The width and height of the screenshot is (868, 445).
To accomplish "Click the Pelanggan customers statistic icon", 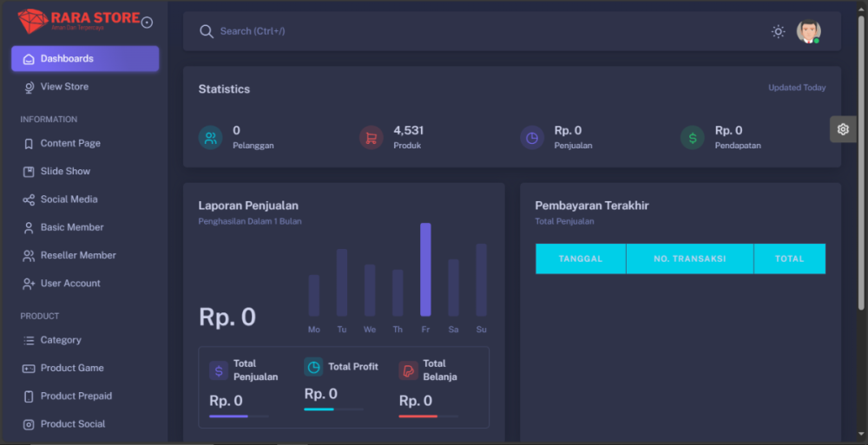I will 210,137.
